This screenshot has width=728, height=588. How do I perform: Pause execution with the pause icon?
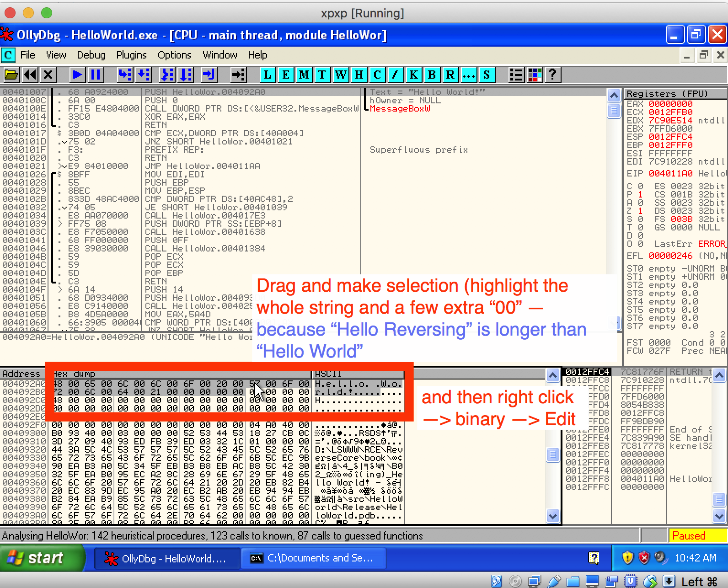coord(96,75)
